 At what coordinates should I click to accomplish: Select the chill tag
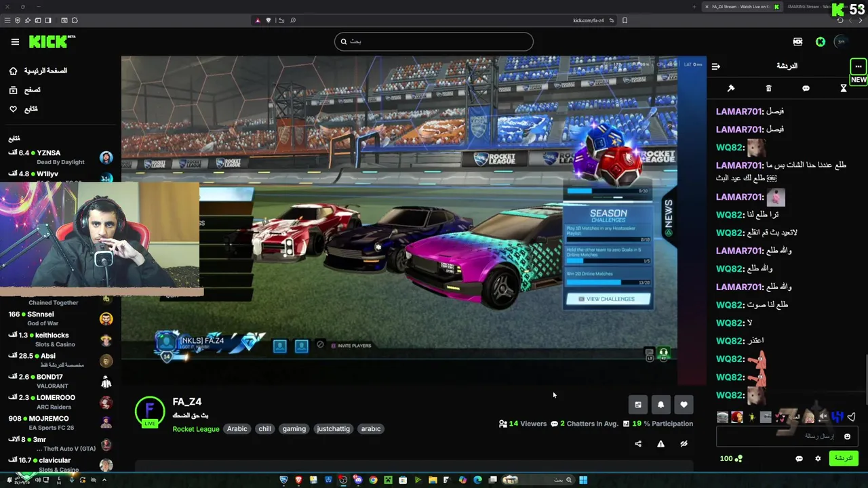click(265, 429)
